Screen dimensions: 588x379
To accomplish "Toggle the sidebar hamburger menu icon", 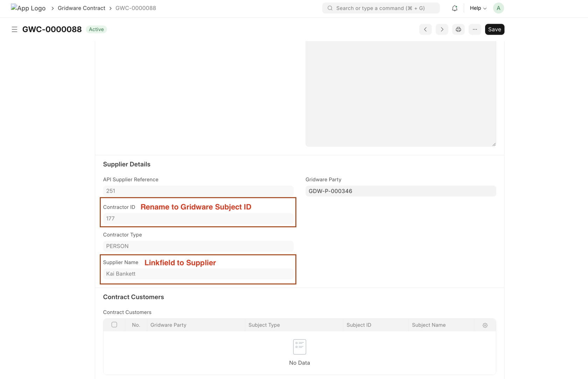I will click(14, 29).
